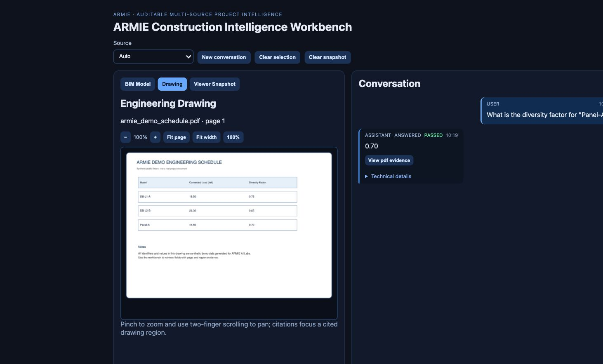Open View pdf evidence
This screenshot has width=603, height=364.
(389, 160)
